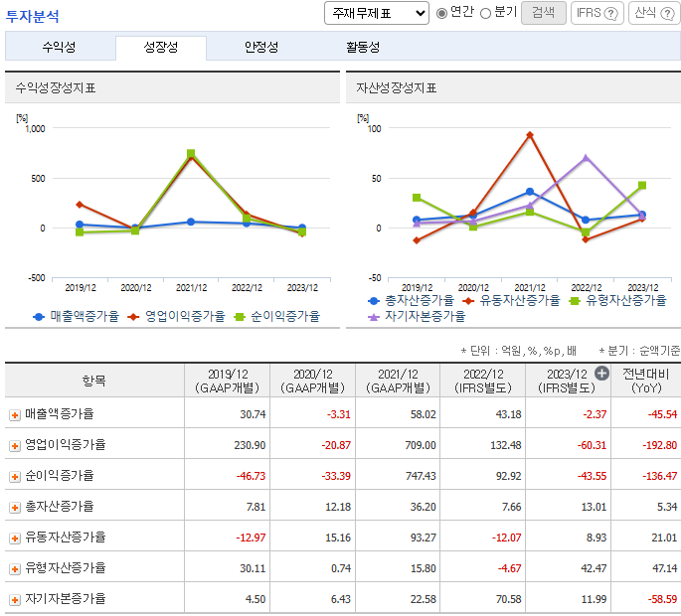The width and height of the screenshot is (681, 616).
Task: Switch to the 성장성 tab
Action: pyautogui.click(x=161, y=47)
